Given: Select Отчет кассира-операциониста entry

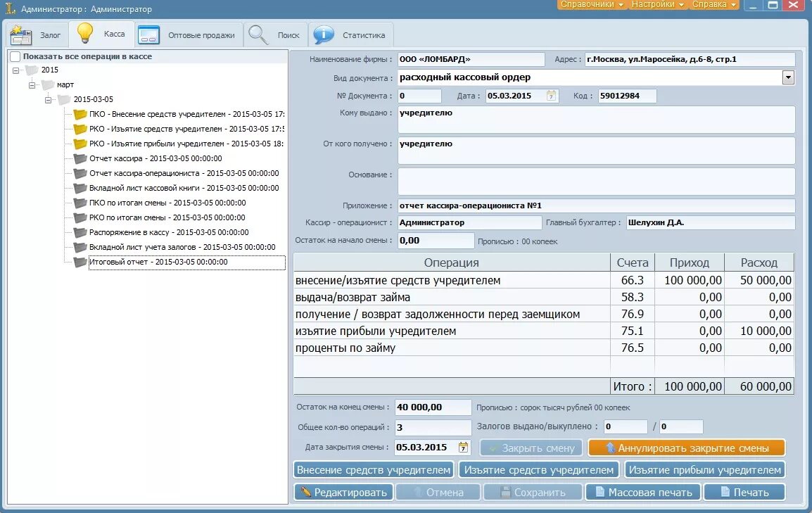Looking at the screenshot, I should tap(184, 173).
